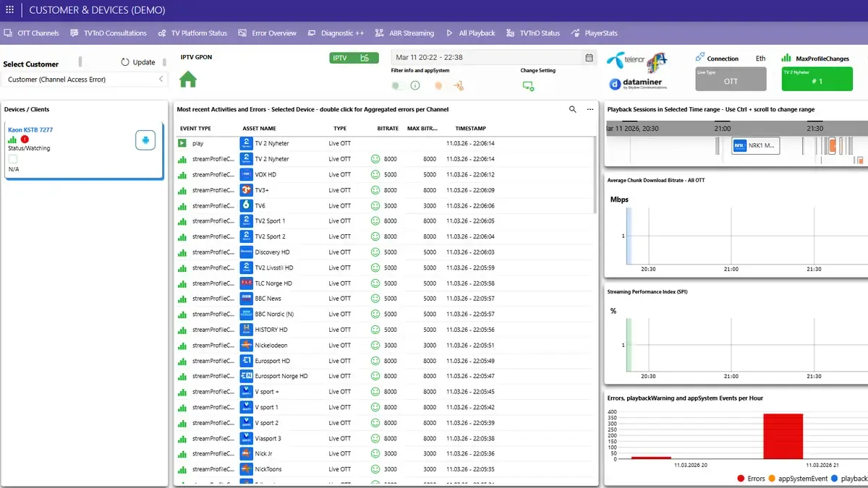
Task: Open the All Playback tab
Action: point(470,33)
